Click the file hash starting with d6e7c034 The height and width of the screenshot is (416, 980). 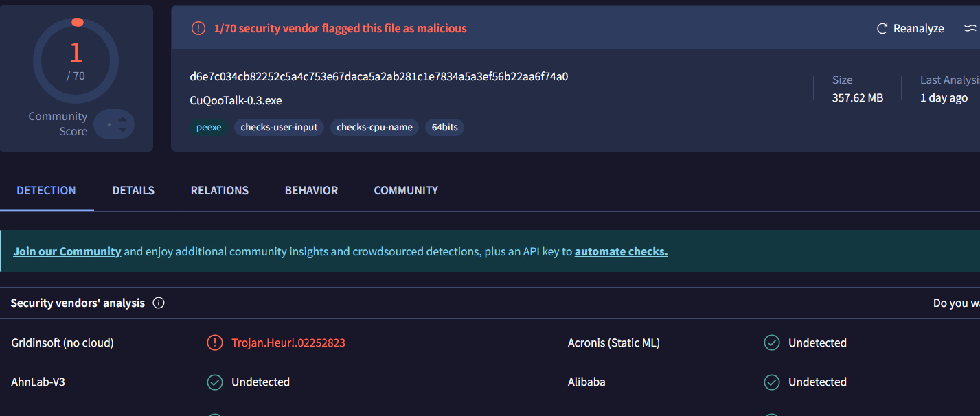(378, 76)
